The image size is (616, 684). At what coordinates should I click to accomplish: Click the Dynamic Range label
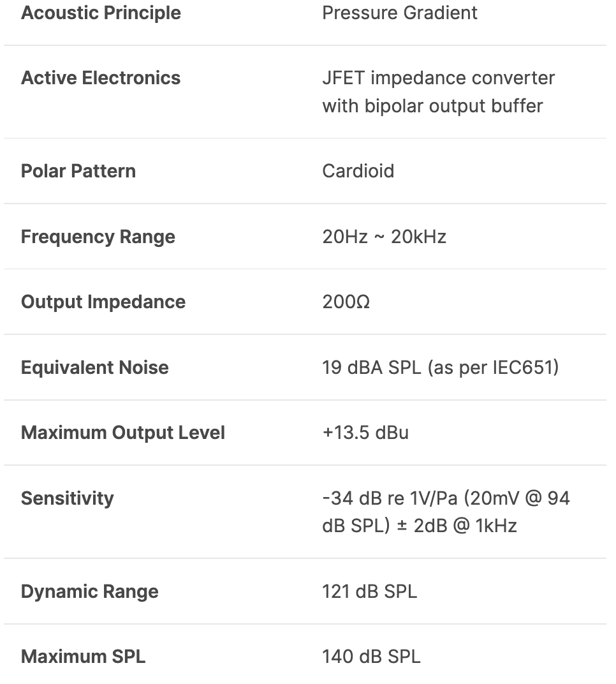pos(90,591)
